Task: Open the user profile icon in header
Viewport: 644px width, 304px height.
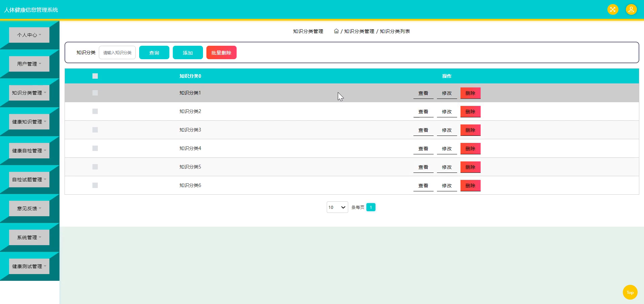Action: click(631, 9)
